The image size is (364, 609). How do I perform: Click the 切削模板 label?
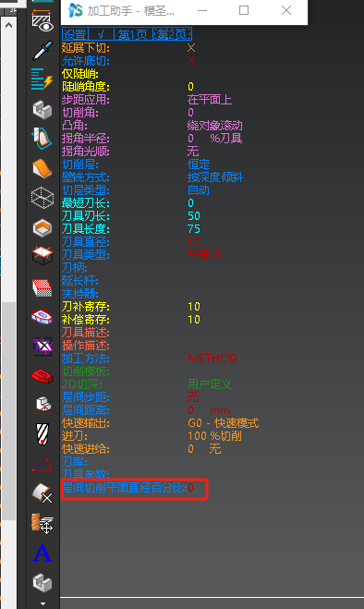coord(86,371)
